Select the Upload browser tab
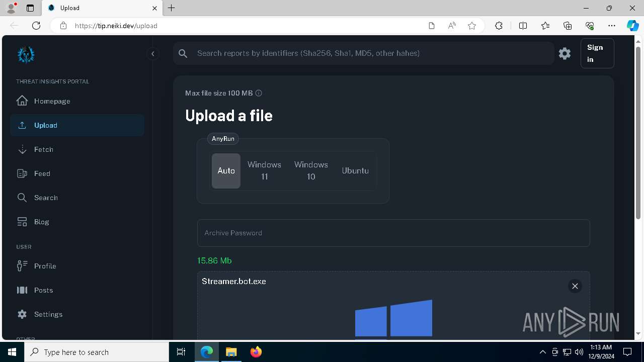The image size is (644, 362). coord(102,8)
